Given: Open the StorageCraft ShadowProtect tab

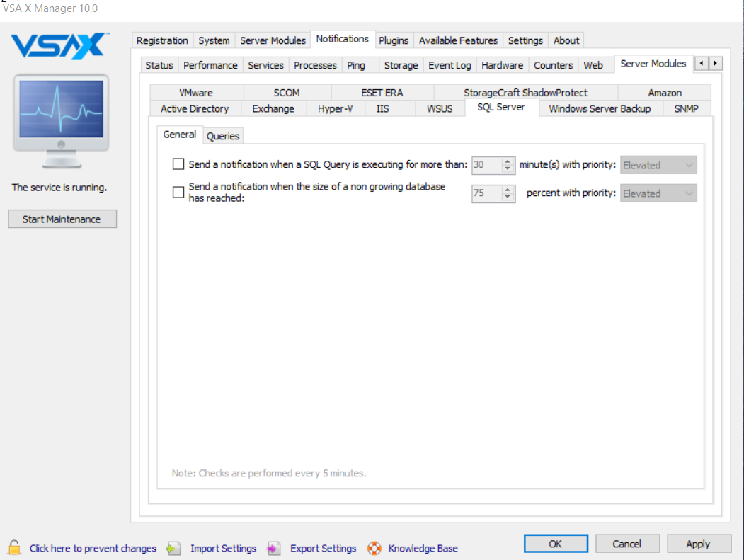Looking at the screenshot, I should point(525,93).
